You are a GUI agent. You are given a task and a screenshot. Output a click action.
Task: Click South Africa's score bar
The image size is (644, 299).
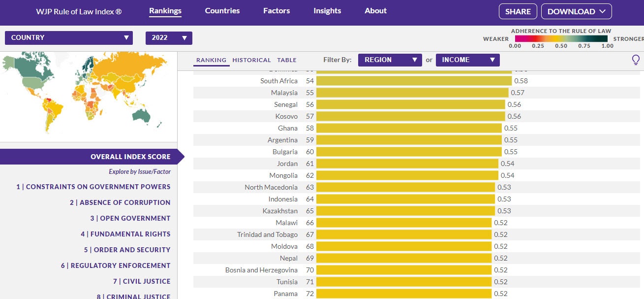tap(413, 81)
